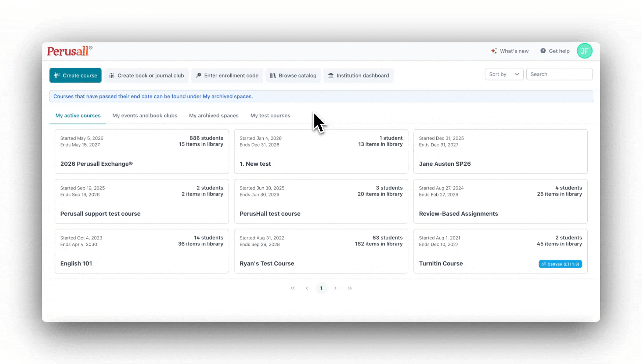Expand the Sort by dropdown

pyautogui.click(x=504, y=74)
